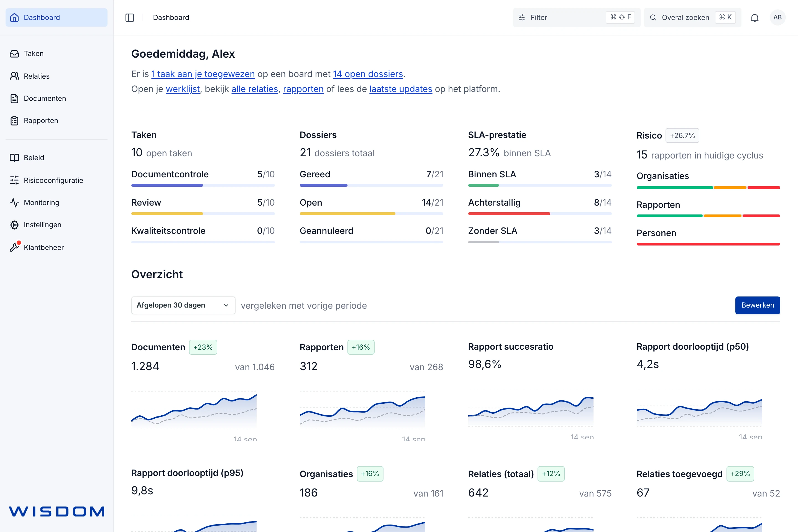The height and width of the screenshot is (532, 798).
Task: Click the Dashboard home icon in sidebar
Action: click(14, 17)
